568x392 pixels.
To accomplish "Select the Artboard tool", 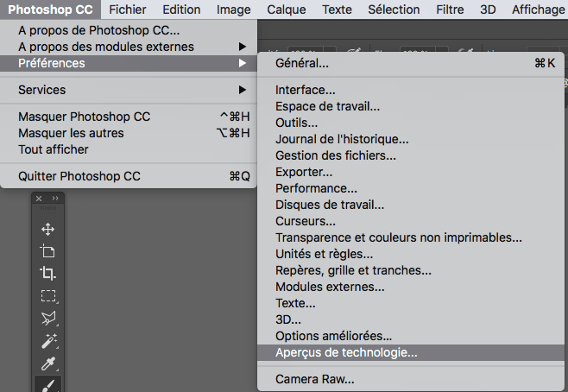I will pyautogui.click(x=47, y=251).
